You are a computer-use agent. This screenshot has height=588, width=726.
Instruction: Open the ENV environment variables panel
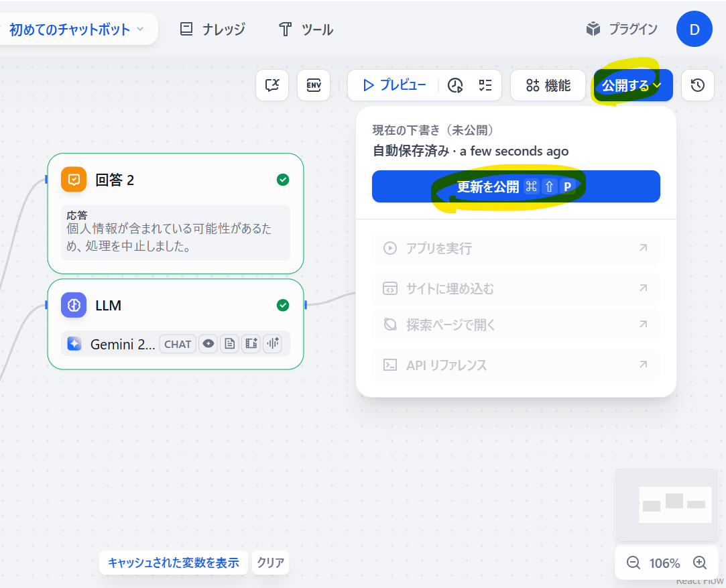point(314,85)
